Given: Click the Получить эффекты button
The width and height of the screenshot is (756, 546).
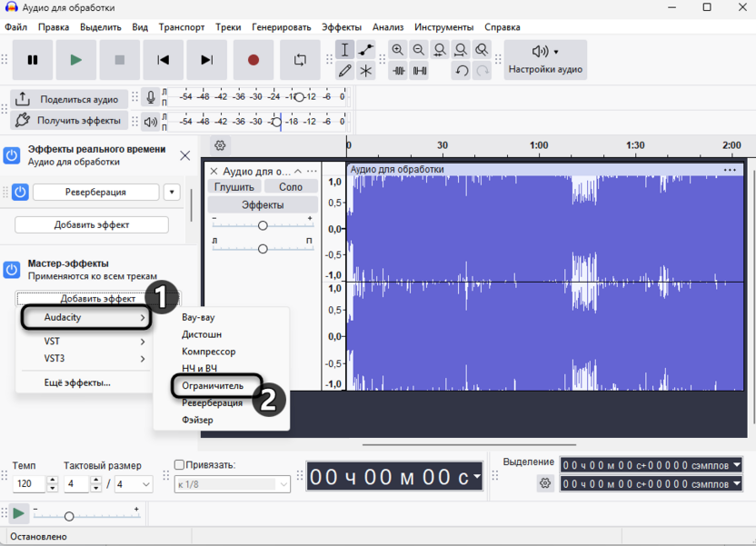Looking at the screenshot, I should (69, 121).
